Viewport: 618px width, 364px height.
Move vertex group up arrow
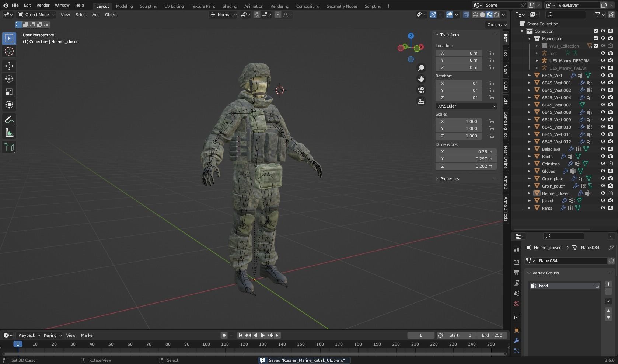(x=608, y=311)
